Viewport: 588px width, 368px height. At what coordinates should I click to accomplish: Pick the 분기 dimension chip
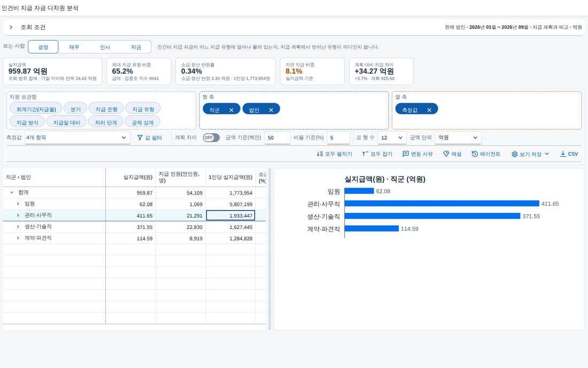[75, 109]
